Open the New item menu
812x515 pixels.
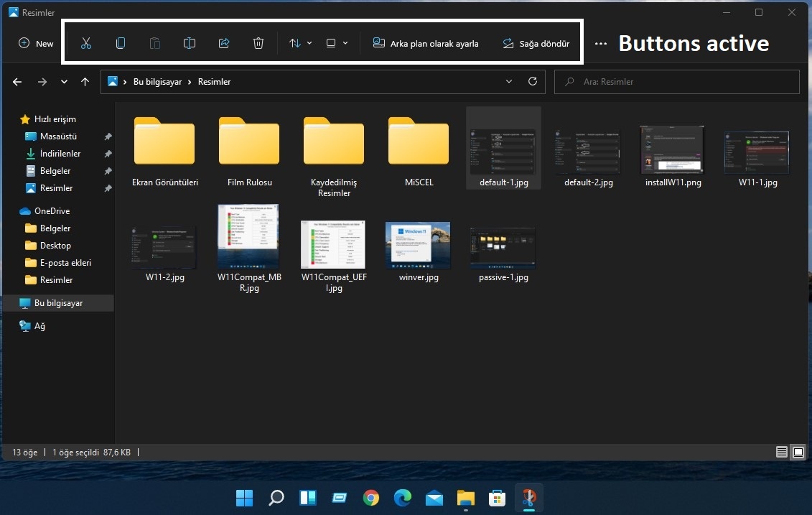pos(36,43)
